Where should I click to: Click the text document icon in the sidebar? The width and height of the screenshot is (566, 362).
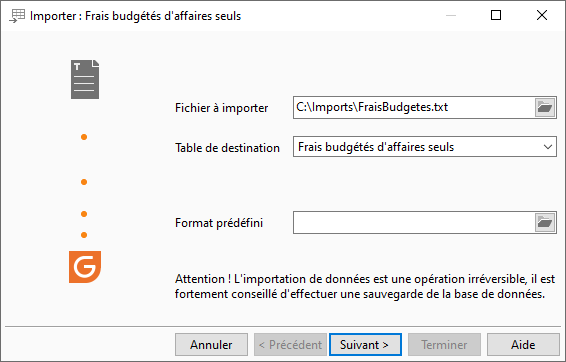coord(85,79)
